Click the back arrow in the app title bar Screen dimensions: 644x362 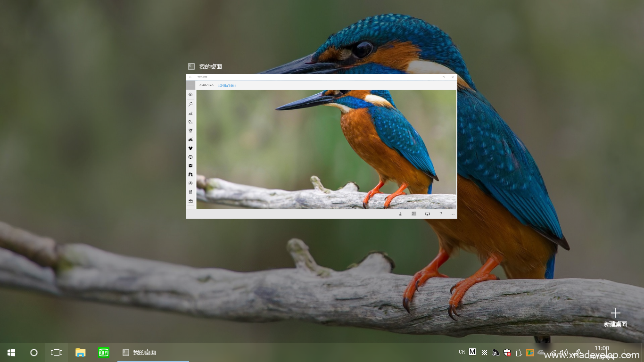pyautogui.click(x=190, y=77)
